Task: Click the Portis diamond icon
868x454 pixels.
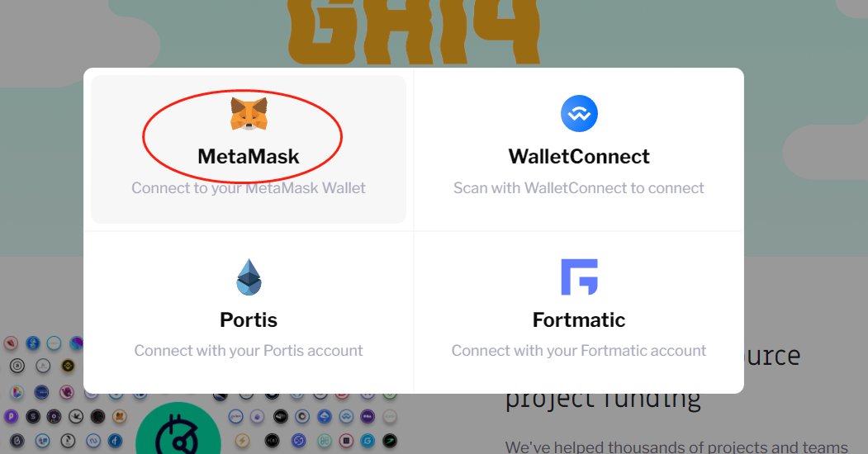Action: pyautogui.click(x=249, y=277)
